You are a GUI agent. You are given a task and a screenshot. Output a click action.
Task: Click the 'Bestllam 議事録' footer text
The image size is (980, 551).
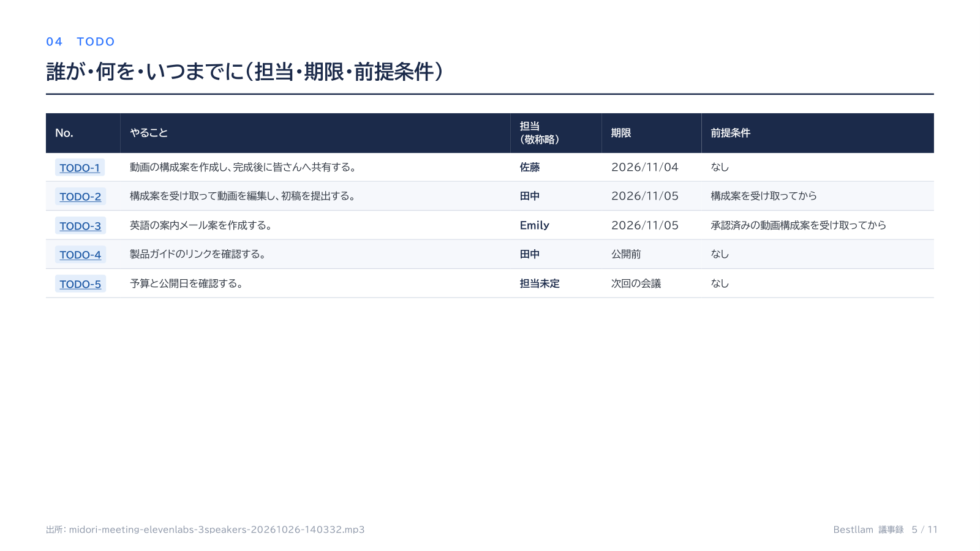(x=869, y=530)
